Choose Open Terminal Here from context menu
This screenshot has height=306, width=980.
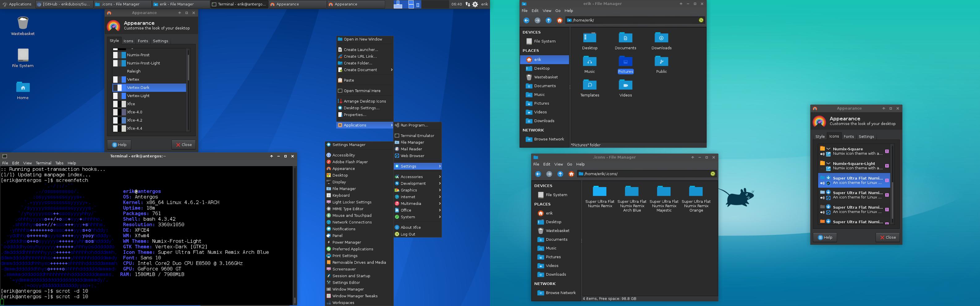365,91
